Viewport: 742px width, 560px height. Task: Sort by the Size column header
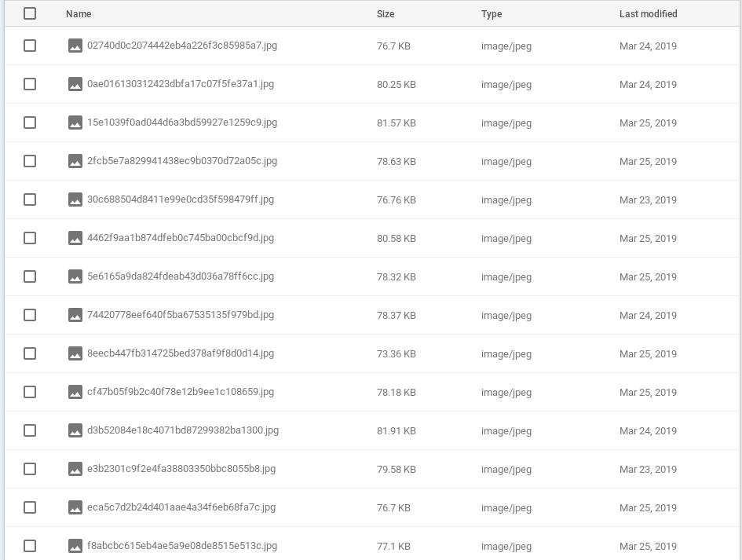click(x=386, y=13)
